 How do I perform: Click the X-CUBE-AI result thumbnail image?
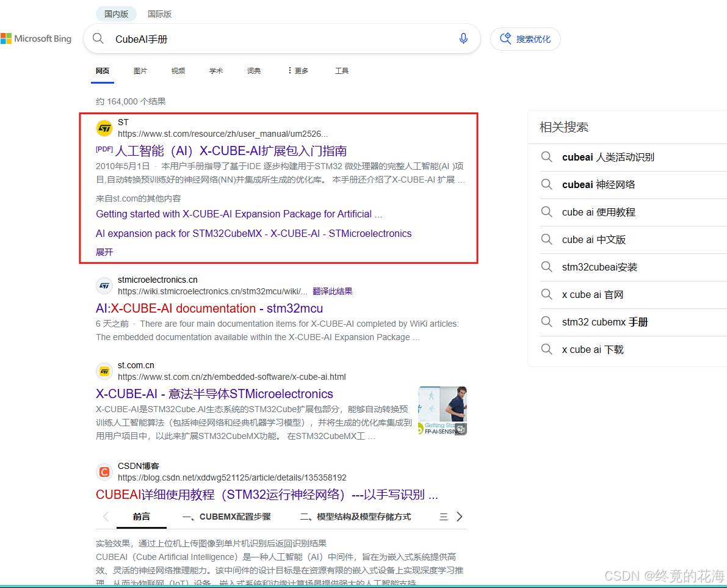[x=443, y=411]
